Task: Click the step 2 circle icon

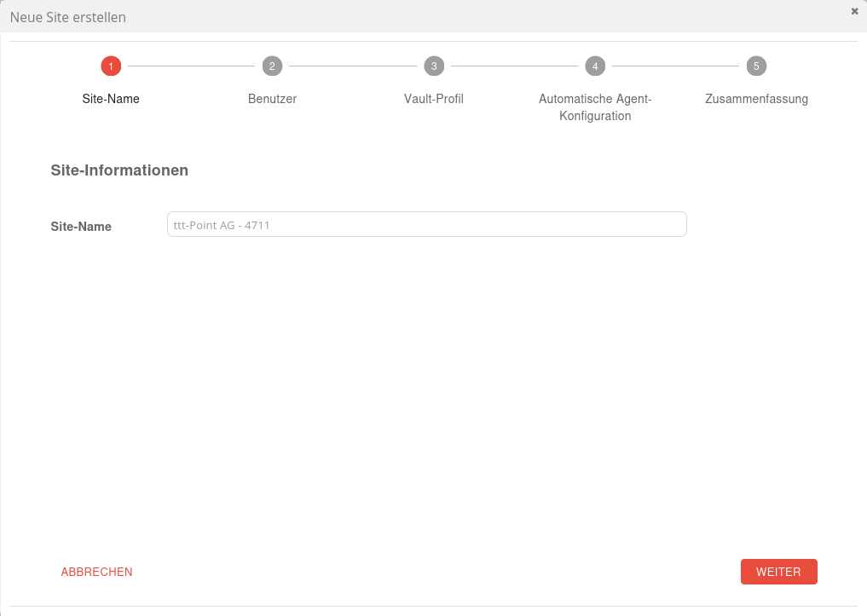Action: click(x=272, y=66)
